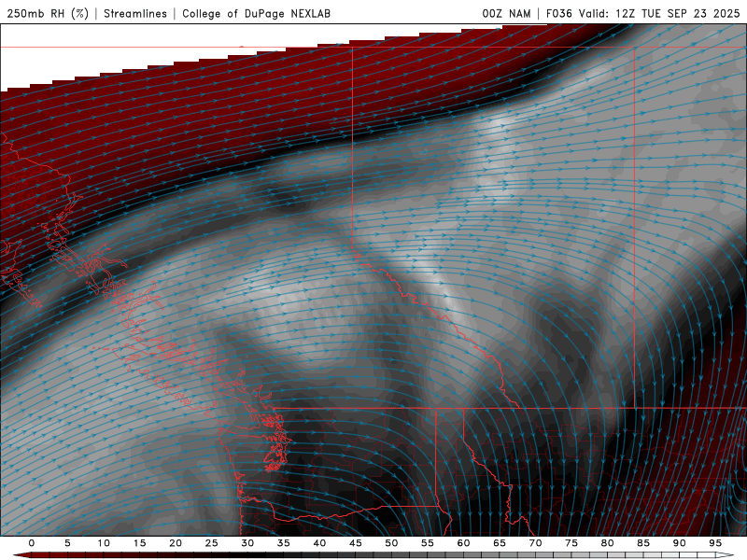The height and width of the screenshot is (560, 747).
Task: Select colorbar scale label '50'
Action: [391, 543]
